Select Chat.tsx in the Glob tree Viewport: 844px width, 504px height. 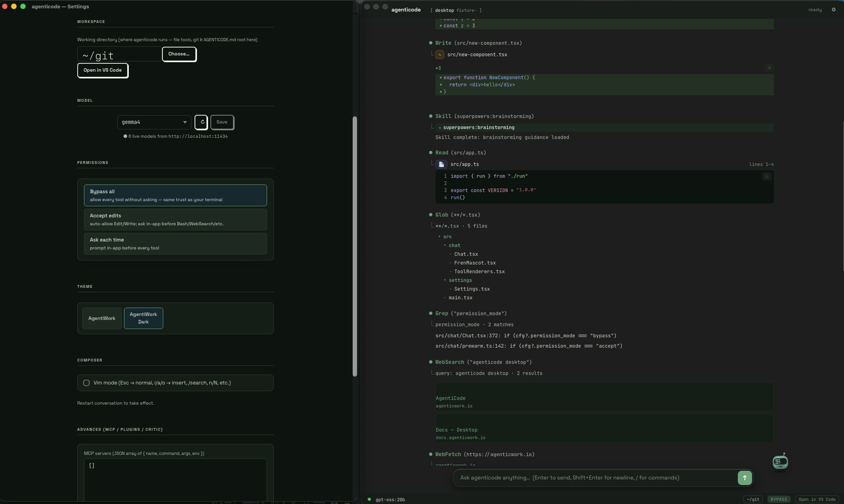pyautogui.click(x=466, y=254)
